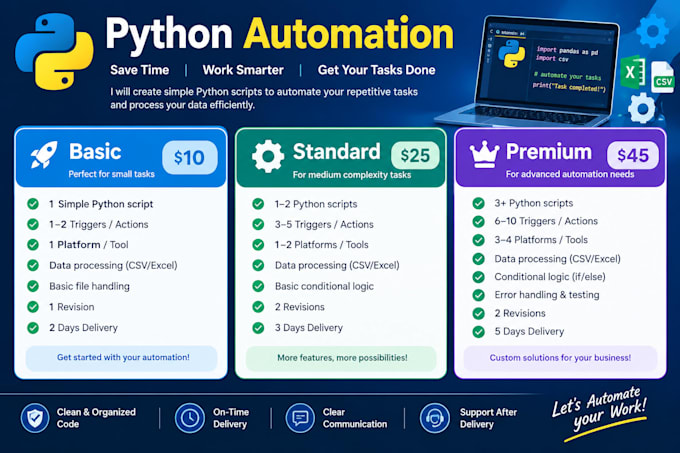Click the headset Support After Delivery icon
The image size is (680, 453).
[434, 418]
